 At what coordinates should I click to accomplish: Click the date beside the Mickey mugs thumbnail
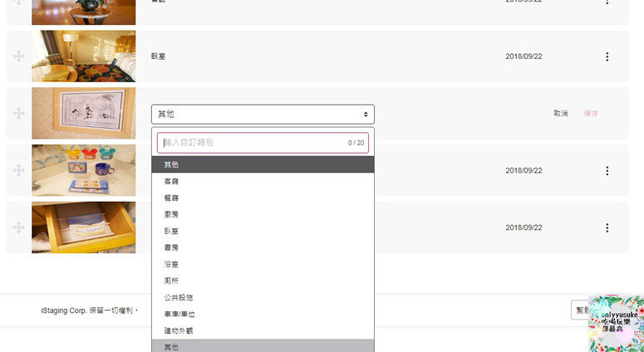click(524, 171)
